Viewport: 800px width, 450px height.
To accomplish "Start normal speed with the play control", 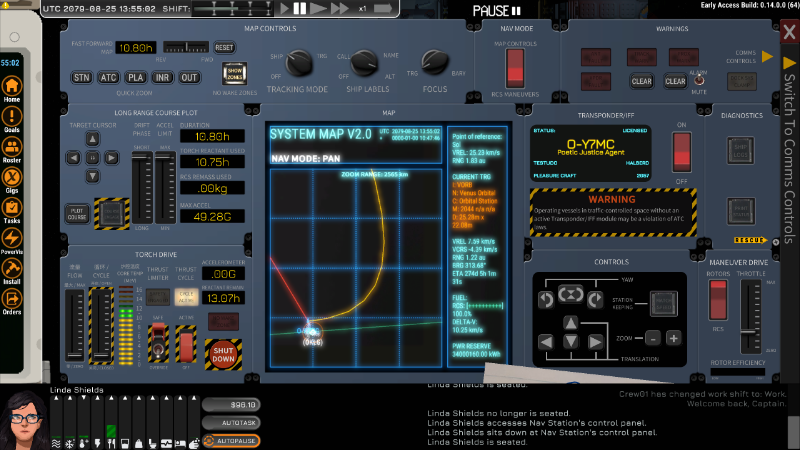I will [x=285, y=8].
